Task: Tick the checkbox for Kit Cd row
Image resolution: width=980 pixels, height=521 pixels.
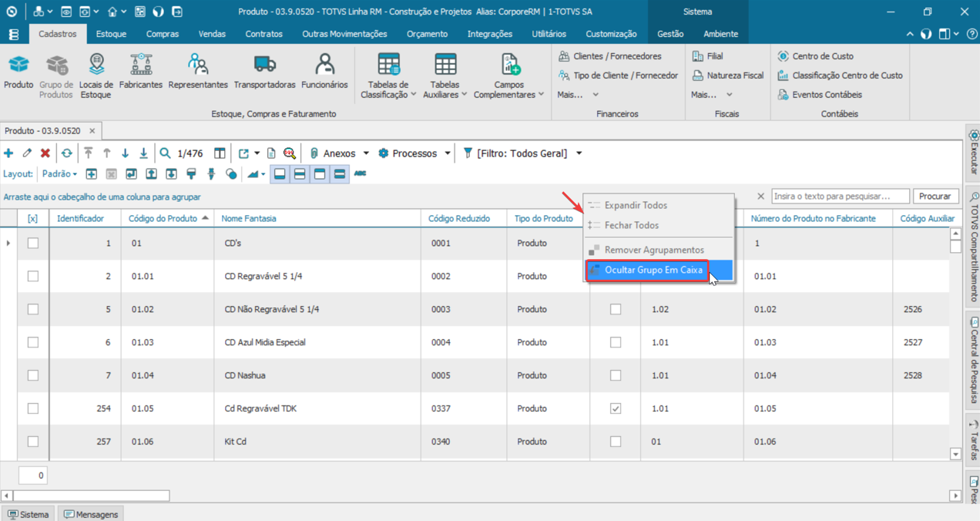Action: (32, 442)
